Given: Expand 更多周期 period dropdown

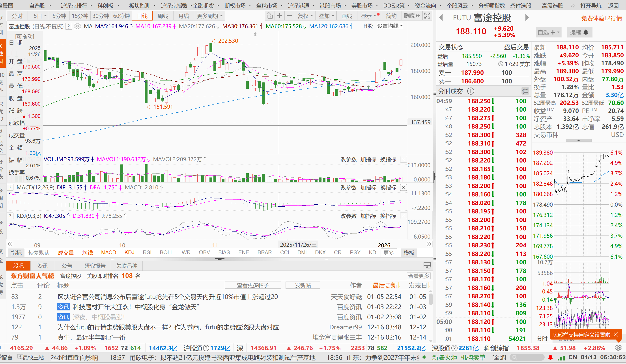Looking at the screenshot, I should 210,16.
